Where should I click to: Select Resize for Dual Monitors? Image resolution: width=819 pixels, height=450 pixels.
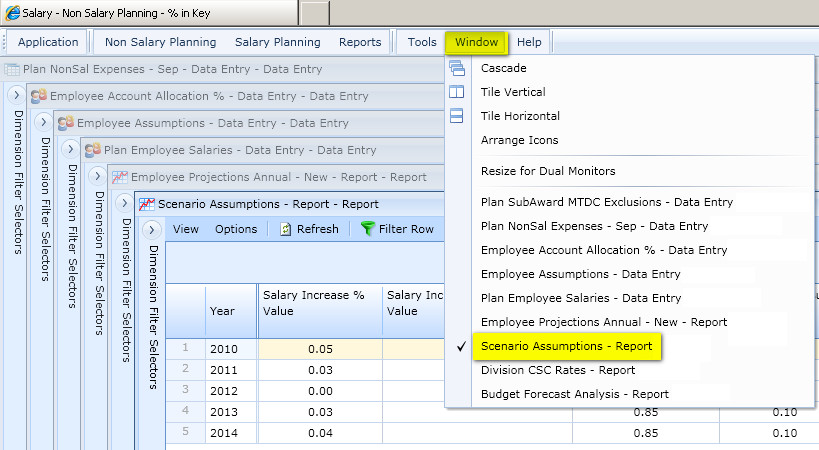(548, 171)
